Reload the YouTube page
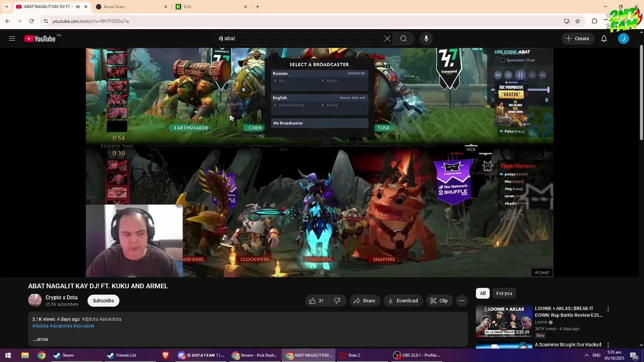 [31, 21]
